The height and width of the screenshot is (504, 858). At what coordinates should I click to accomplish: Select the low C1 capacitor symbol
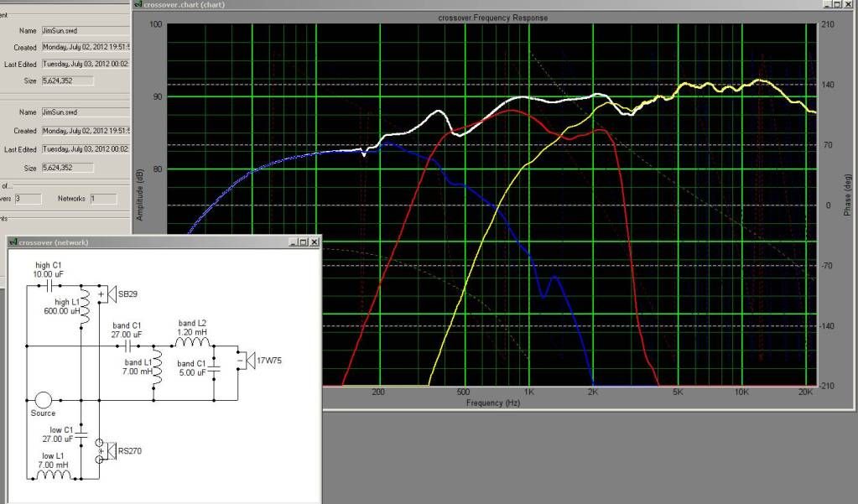81,434
